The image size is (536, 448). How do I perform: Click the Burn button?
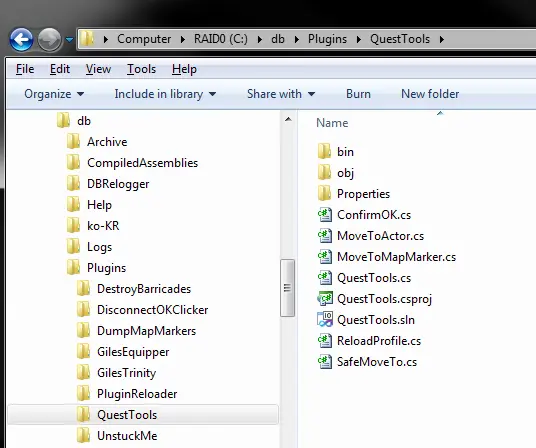click(x=358, y=94)
